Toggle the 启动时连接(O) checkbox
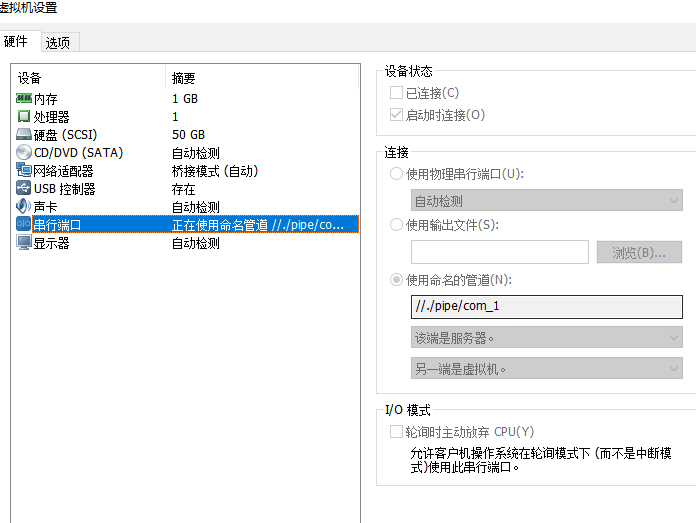Image resolution: width=696 pixels, height=523 pixels. [396, 115]
